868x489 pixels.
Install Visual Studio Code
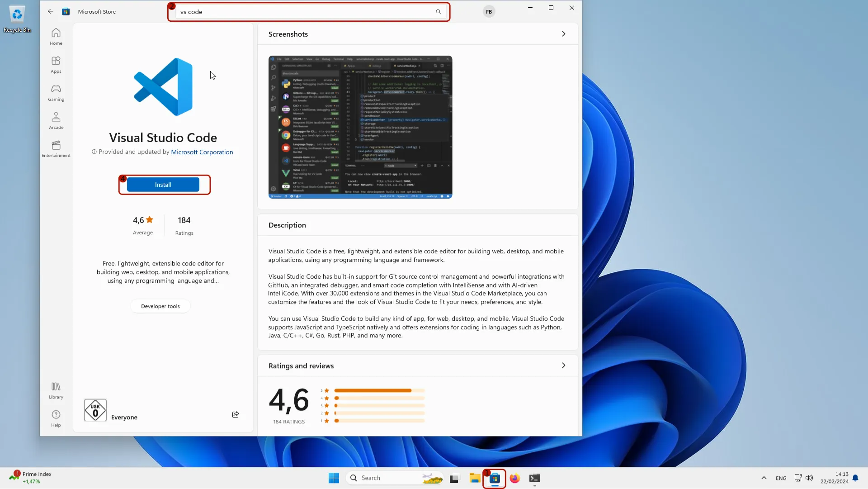point(163,185)
